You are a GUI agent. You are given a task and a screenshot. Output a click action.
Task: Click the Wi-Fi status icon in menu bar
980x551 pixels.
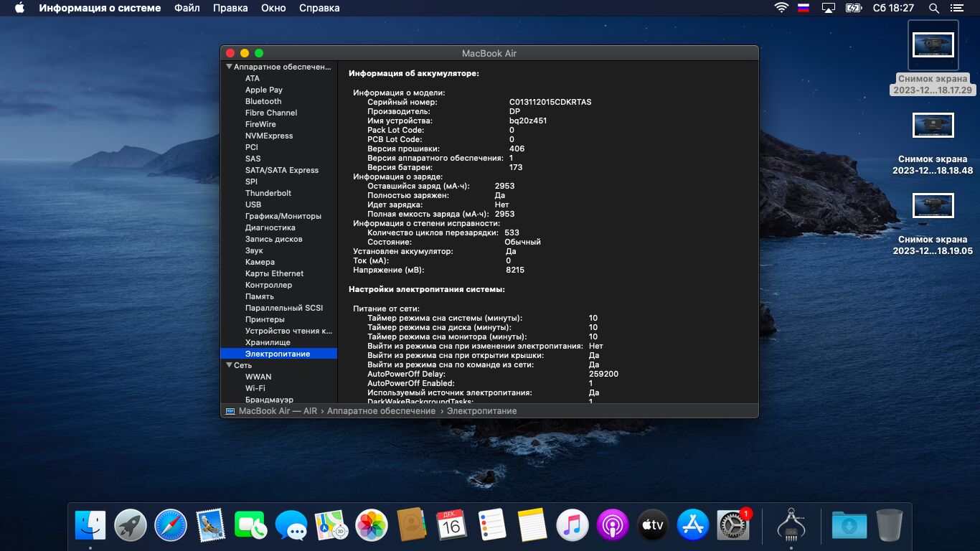[x=781, y=8]
